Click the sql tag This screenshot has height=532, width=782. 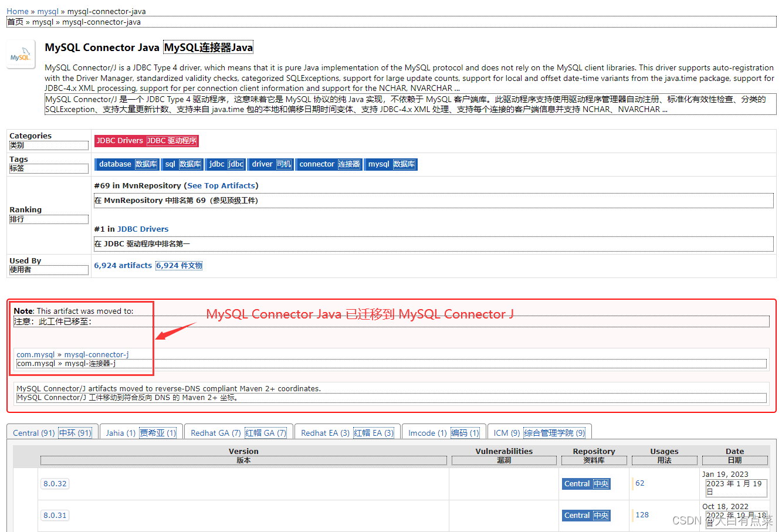182,164
